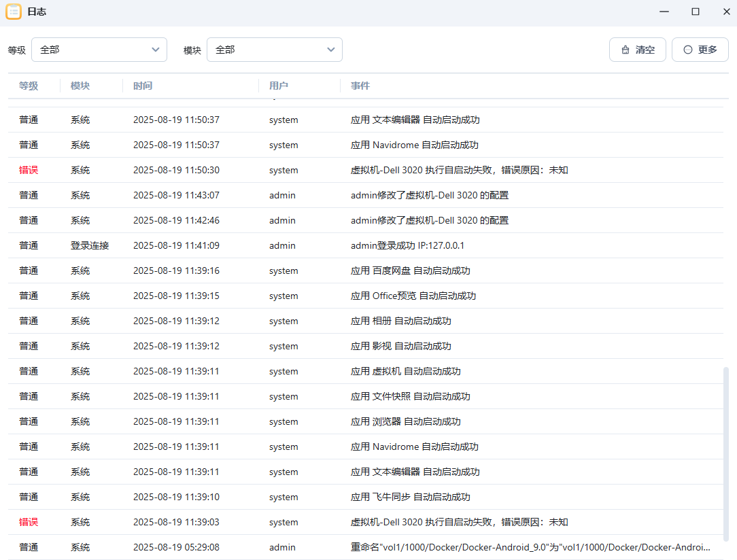Minimize the 日志 window

pyautogui.click(x=664, y=12)
